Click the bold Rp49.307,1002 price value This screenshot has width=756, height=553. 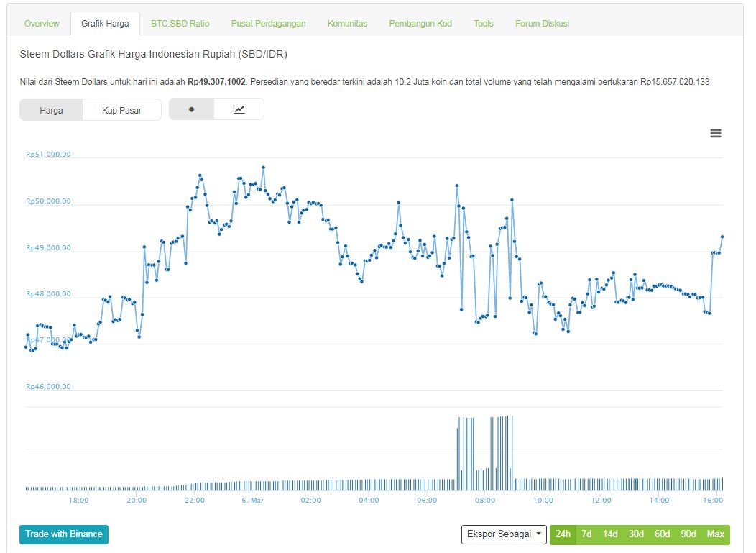coord(216,82)
